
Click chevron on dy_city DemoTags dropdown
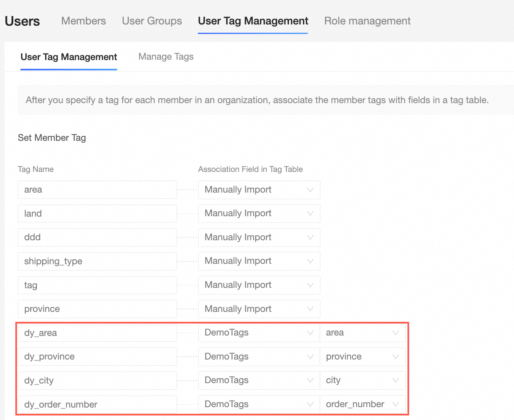[310, 381]
